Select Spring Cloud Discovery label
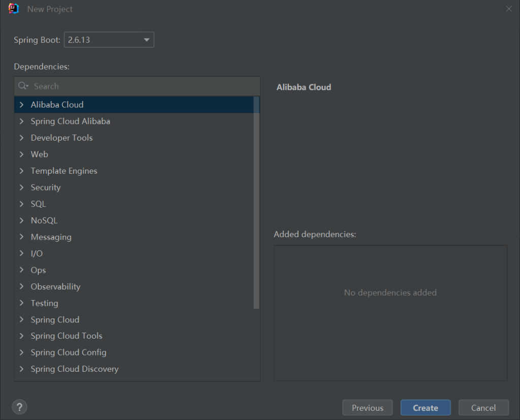Screen dimensions: 520x420 75,369
